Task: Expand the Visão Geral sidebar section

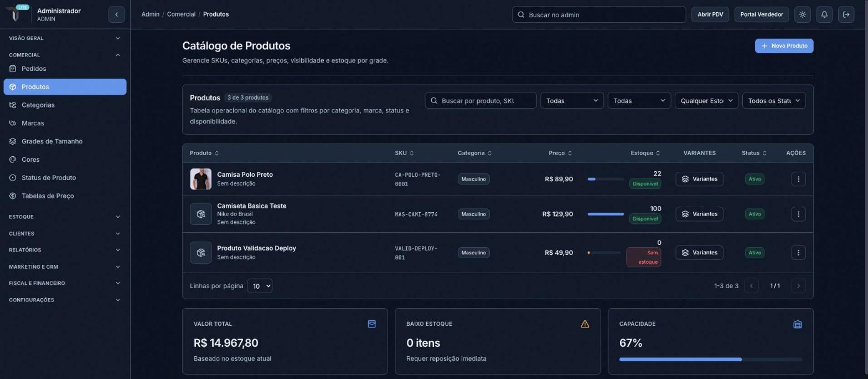Action: coord(65,38)
